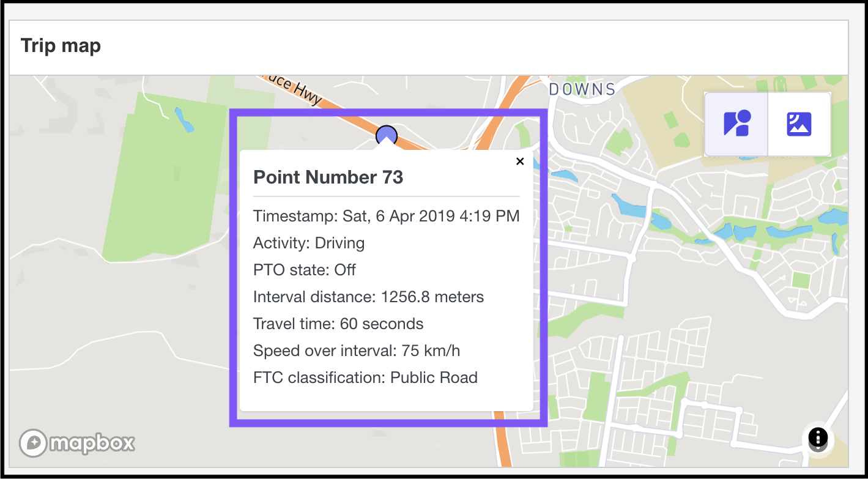Close the Point Number 73 popup
868x479 pixels.
[520, 162]
